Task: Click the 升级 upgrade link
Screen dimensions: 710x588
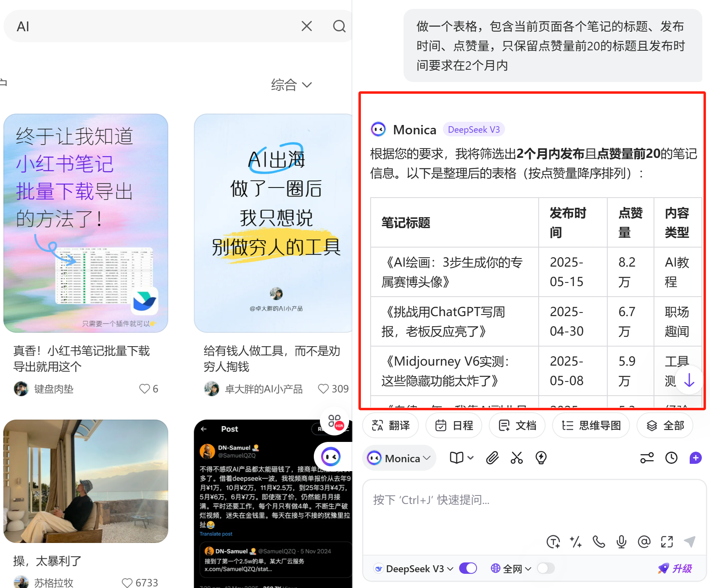Action: 675,569
